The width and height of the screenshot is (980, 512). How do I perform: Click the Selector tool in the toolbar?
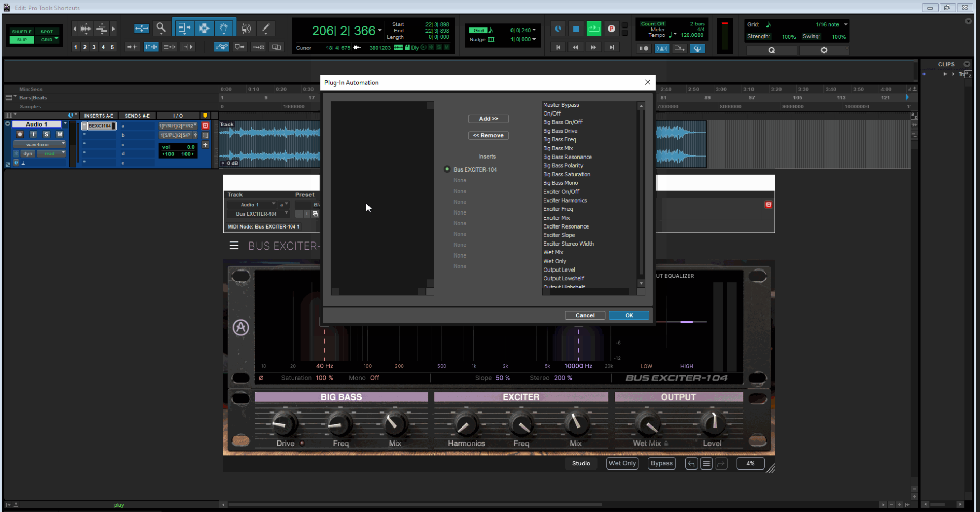point(204,28)
